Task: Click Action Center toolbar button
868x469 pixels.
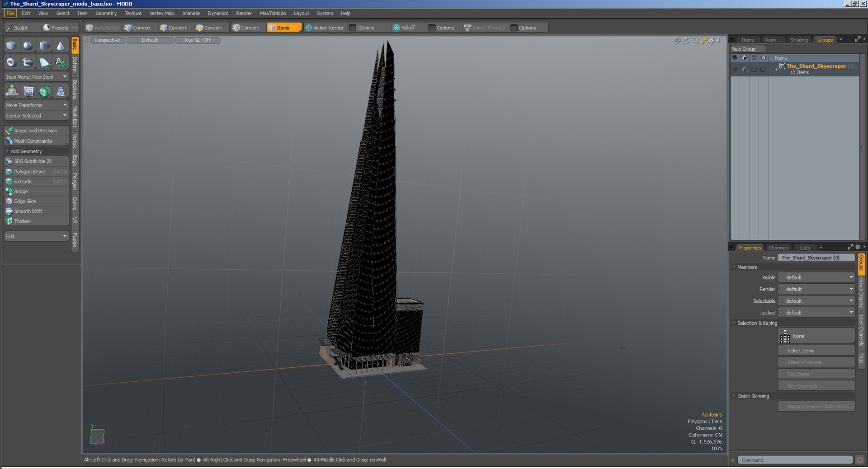Action: (x=325, y=28)
